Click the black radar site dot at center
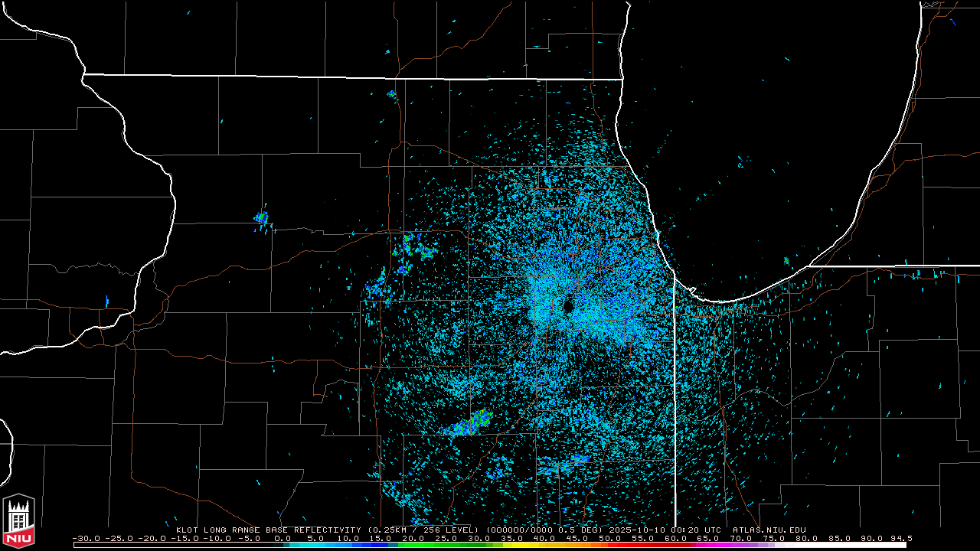 (568, 307)
